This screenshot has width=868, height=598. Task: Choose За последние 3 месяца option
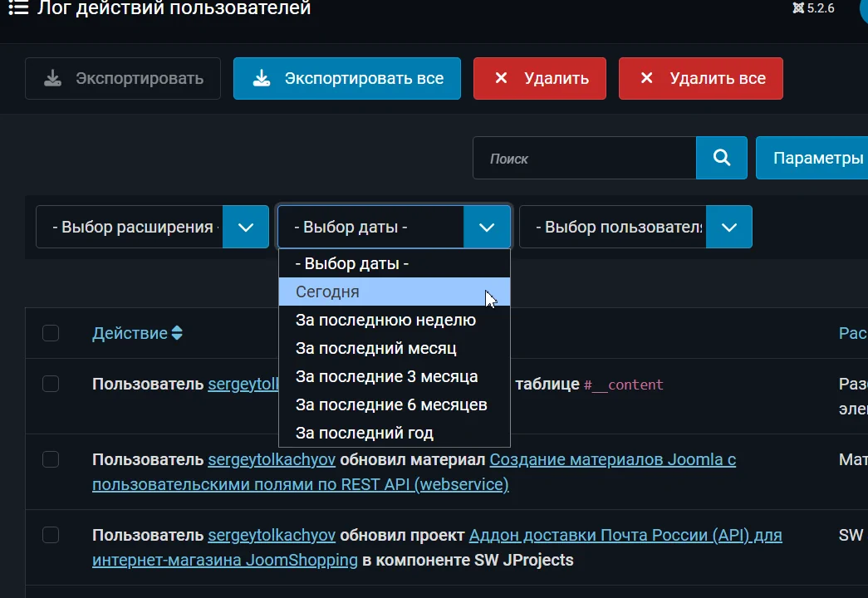386,377
